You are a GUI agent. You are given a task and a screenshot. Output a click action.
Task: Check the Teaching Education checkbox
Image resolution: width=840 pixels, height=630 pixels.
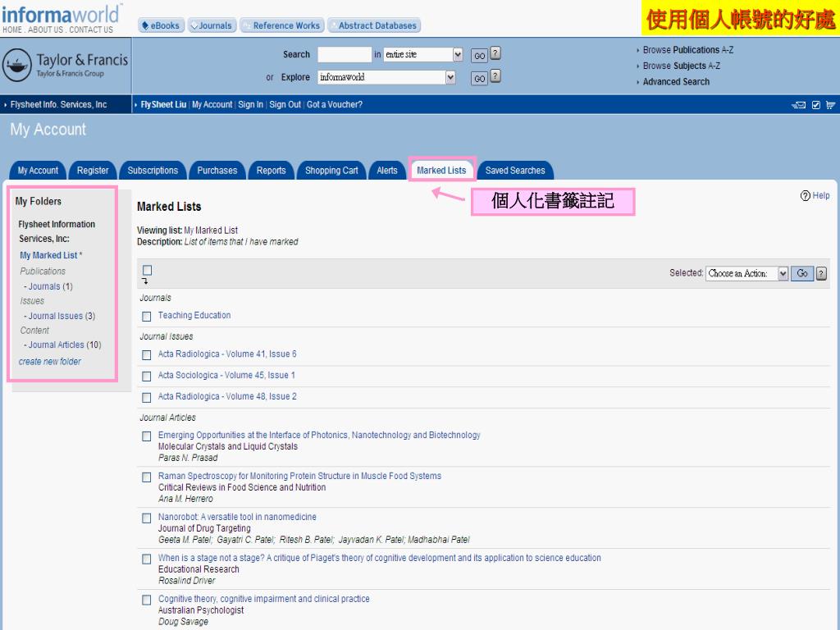pos(146,317)
